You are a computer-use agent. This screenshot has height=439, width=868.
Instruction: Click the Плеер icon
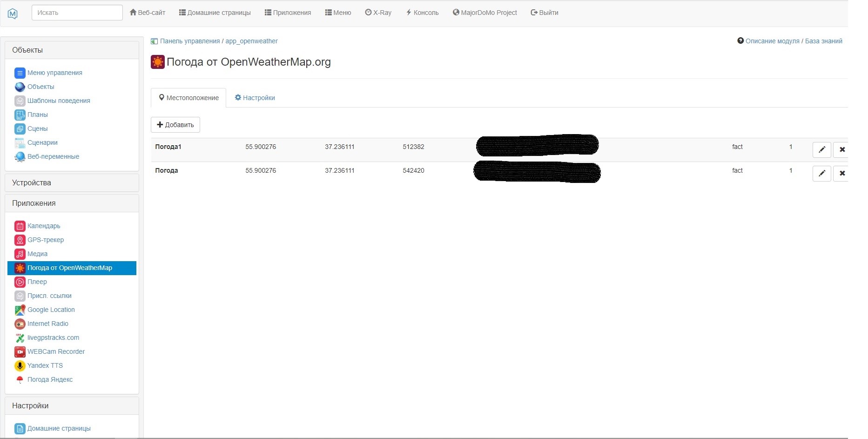[x=20, y=282]
